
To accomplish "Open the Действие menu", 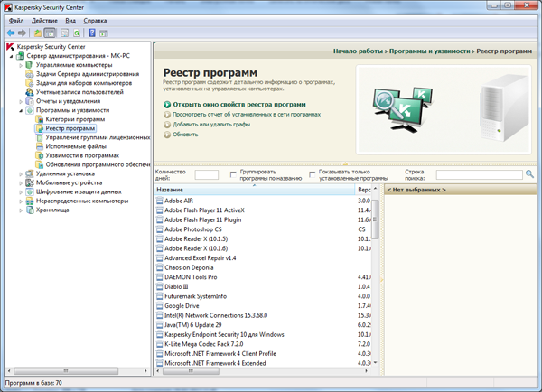I will (x=43, y=20).
